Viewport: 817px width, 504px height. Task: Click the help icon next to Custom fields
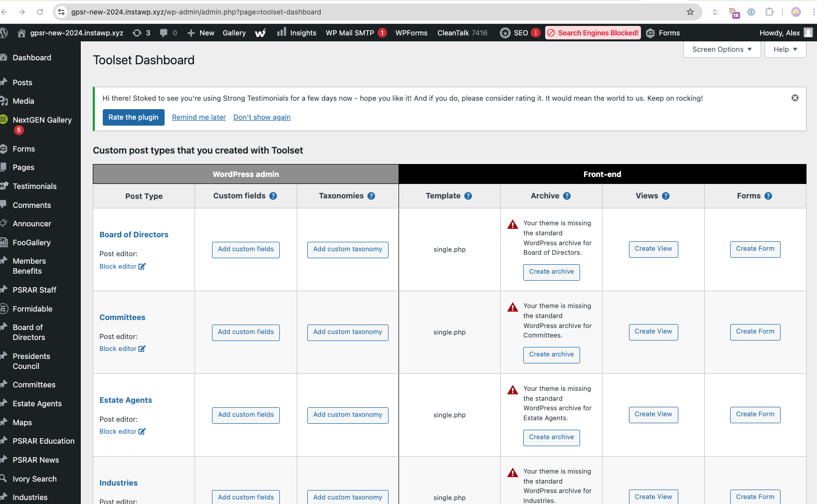pos(273,196)
